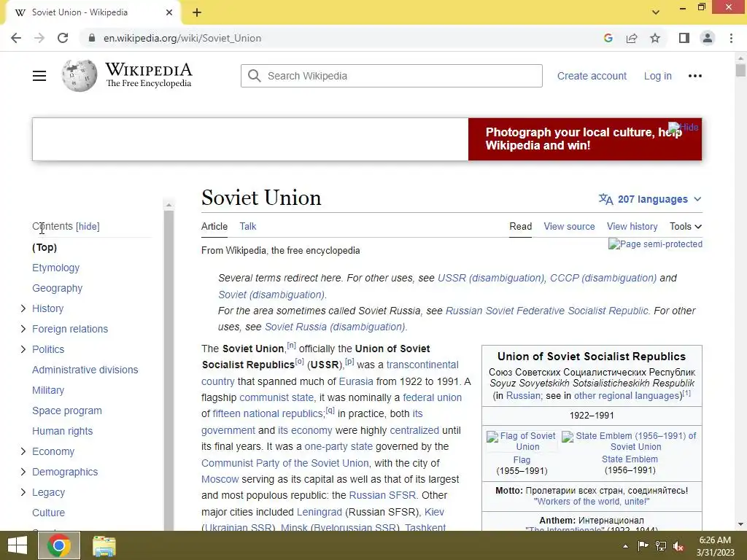
Task: Open the Chrome profile avatar
Action: [x=708, y=38]
